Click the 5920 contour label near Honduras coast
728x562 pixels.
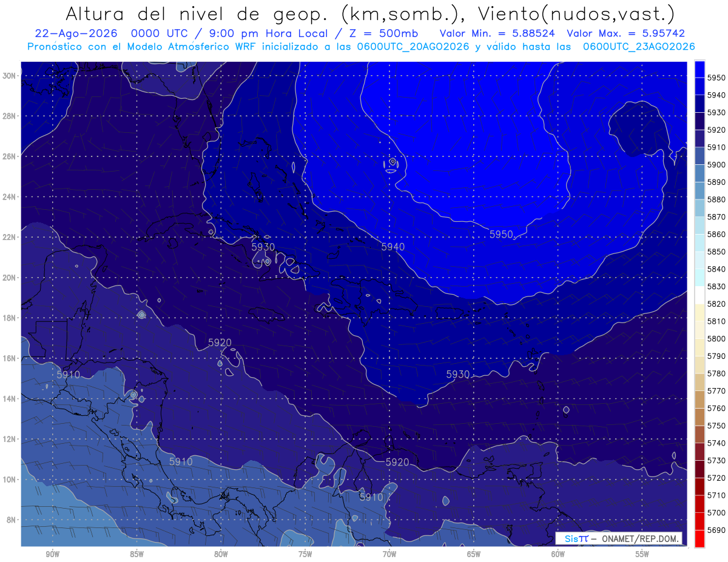(220, 343)
